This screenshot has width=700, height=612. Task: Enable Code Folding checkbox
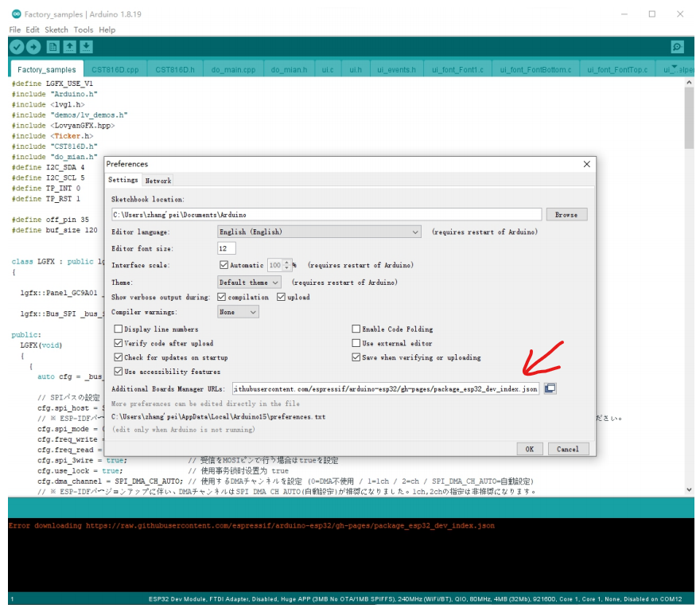(x=356, y=329)
